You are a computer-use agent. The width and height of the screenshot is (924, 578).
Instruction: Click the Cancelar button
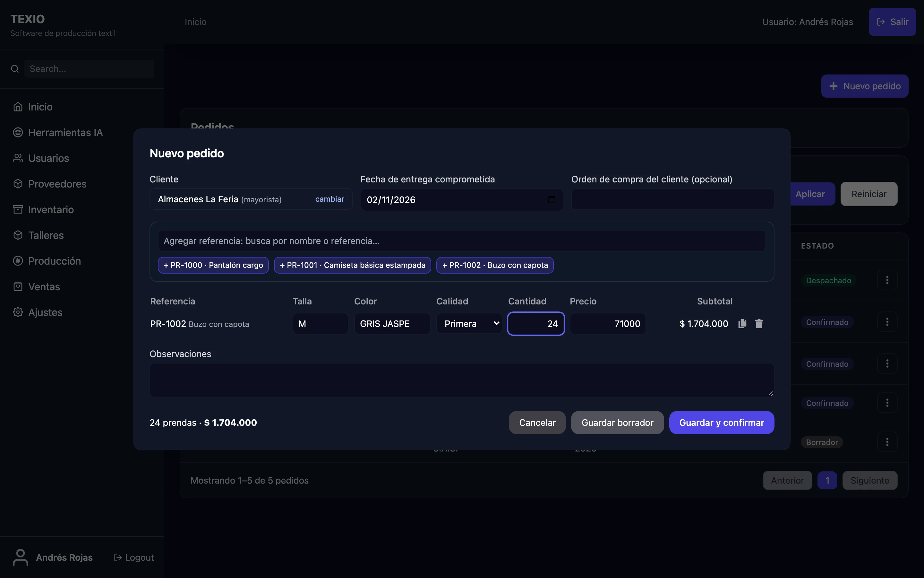click(537, 422)
